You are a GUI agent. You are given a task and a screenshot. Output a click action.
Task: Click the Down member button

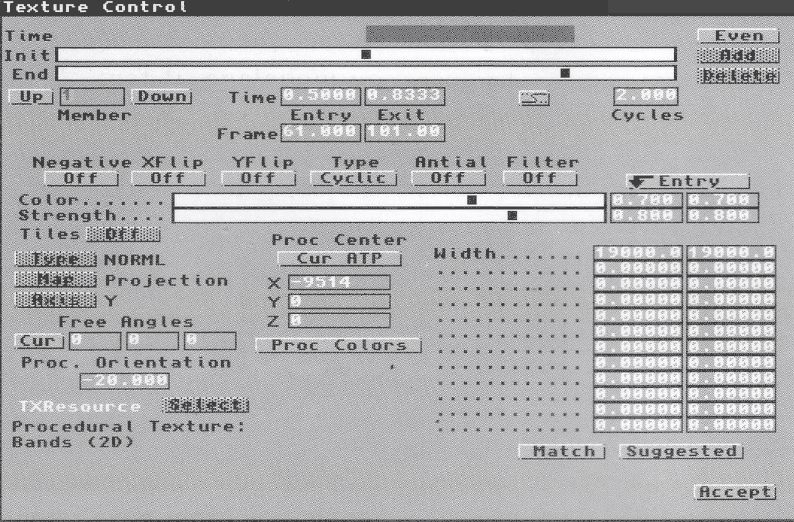162,96
